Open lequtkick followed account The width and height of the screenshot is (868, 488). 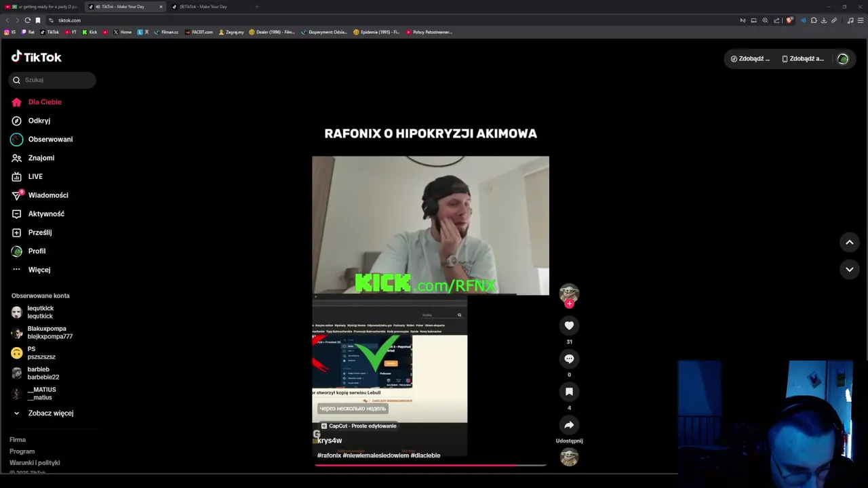pos(33,312)
